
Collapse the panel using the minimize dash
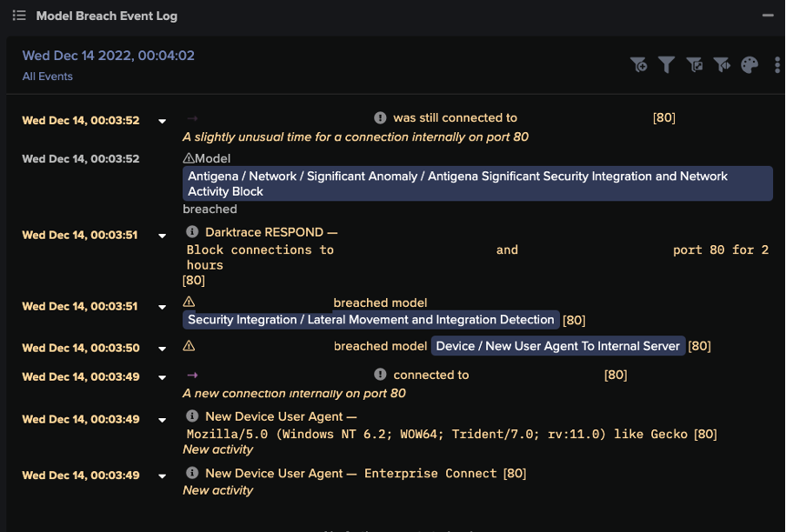point(768,15)
